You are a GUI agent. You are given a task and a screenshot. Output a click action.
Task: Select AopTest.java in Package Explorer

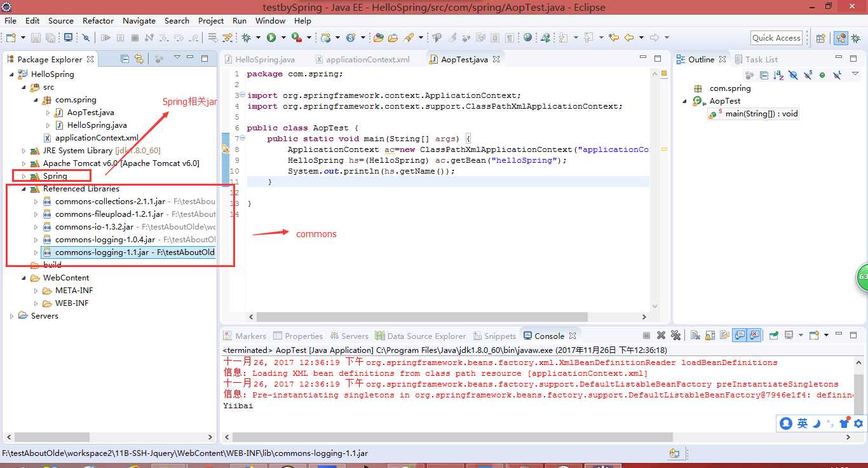click(x=90, y=113)
